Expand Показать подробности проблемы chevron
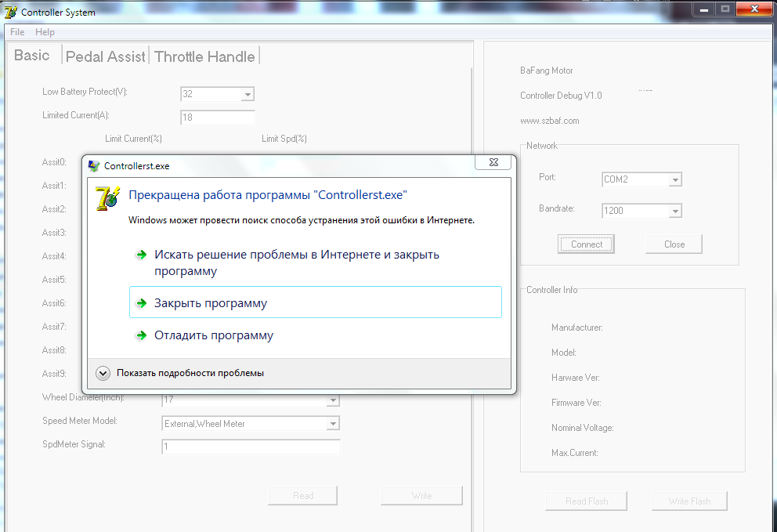Screen dimensions: 777x532 (103, 373)
